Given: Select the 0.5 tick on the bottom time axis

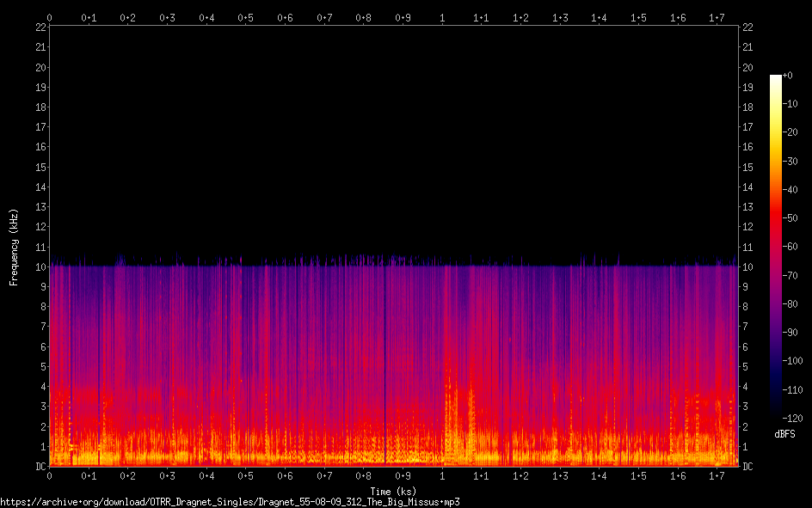Looking at the screenshot, I should pyautogui.click(x=246, y=475).
